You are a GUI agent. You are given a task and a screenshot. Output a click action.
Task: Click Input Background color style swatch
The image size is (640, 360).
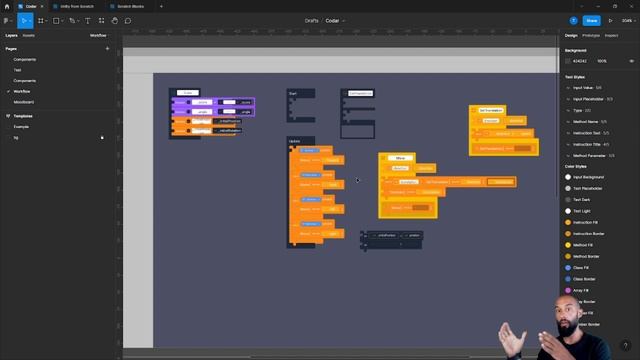click(x=568, y=177)
